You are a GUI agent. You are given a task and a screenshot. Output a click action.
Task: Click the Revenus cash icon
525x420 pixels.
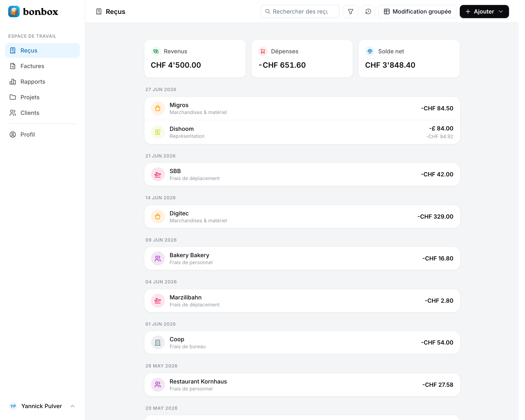click(x=156, y=51)
